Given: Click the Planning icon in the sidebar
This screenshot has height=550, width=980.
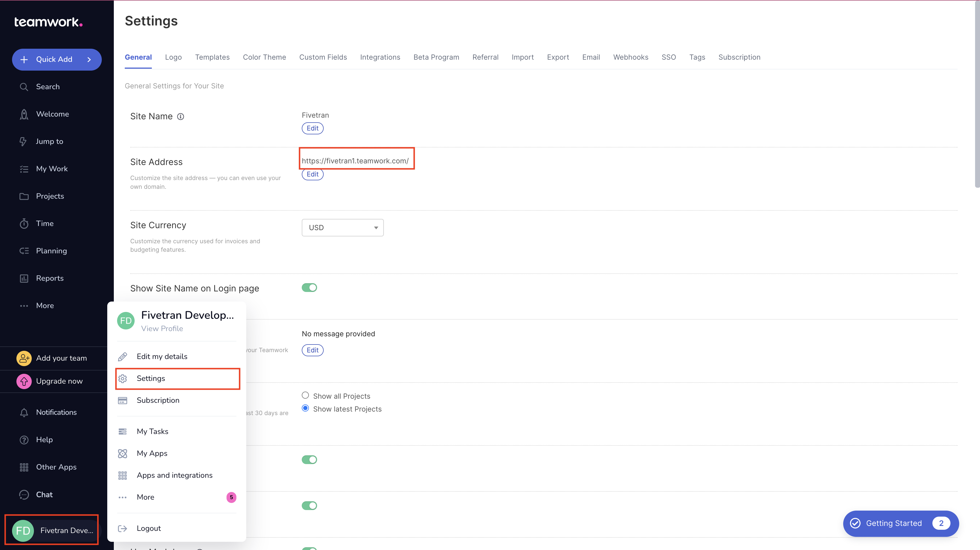Looking at the screenshot, I should tap(24, 251).
